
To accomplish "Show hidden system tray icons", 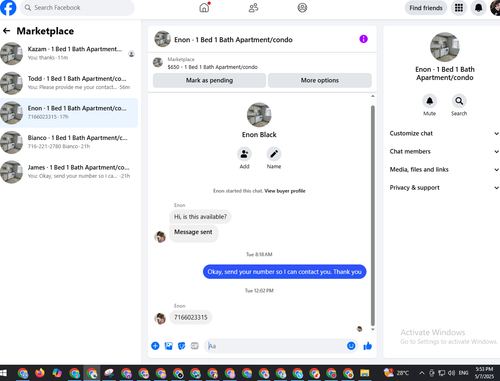I will (x=422, y=373).
